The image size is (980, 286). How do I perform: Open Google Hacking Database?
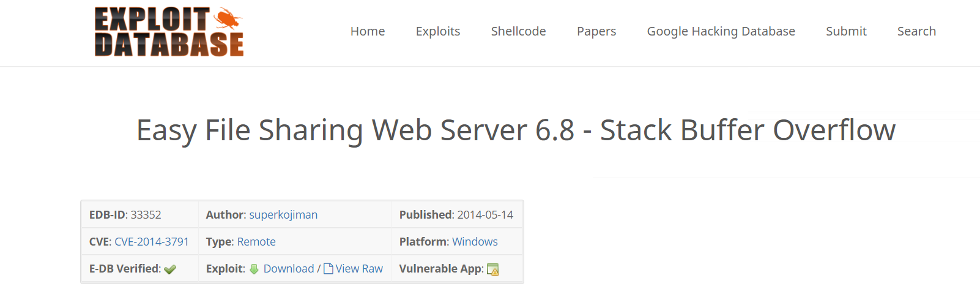721,31
